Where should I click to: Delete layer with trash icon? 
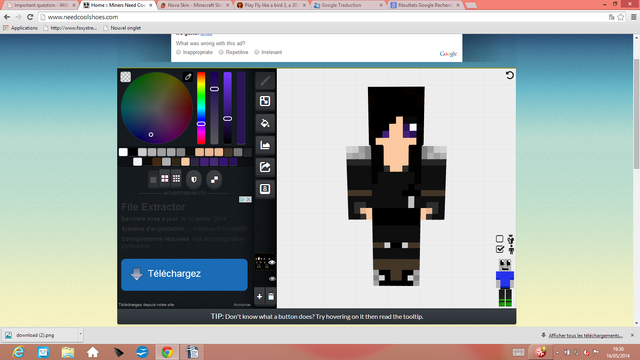(x=271, y=297)
